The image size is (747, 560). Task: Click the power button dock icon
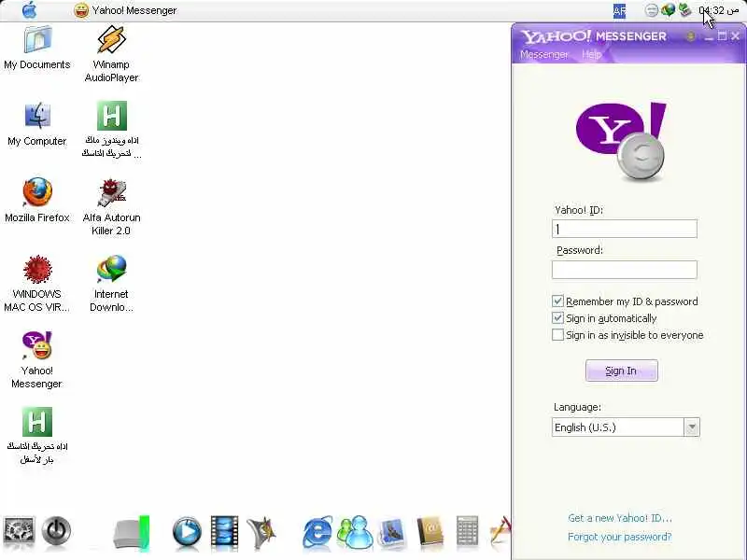pos(56,530)
